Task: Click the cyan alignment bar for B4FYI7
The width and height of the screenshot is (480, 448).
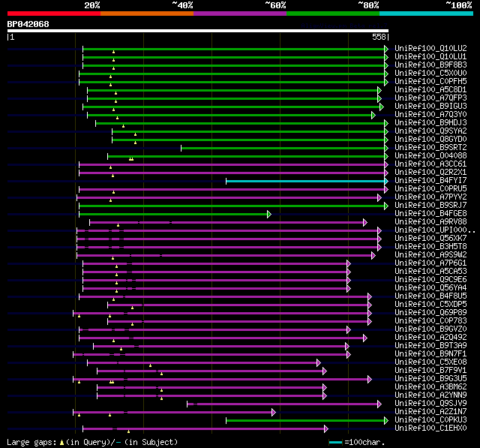Action: [305, 182]
